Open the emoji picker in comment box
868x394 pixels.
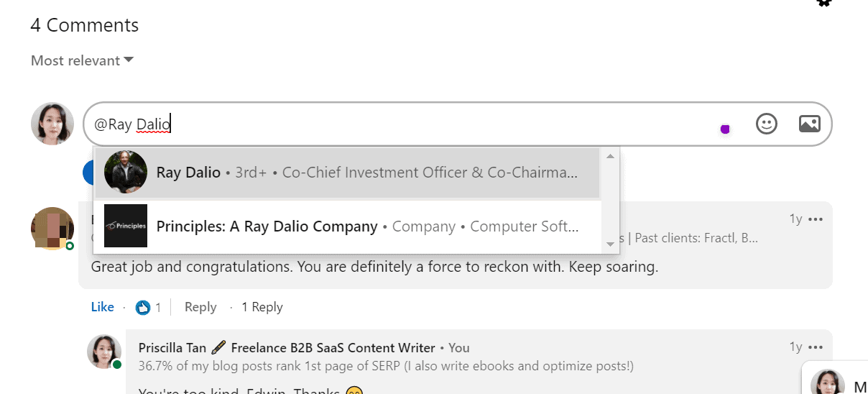point(767,124)
